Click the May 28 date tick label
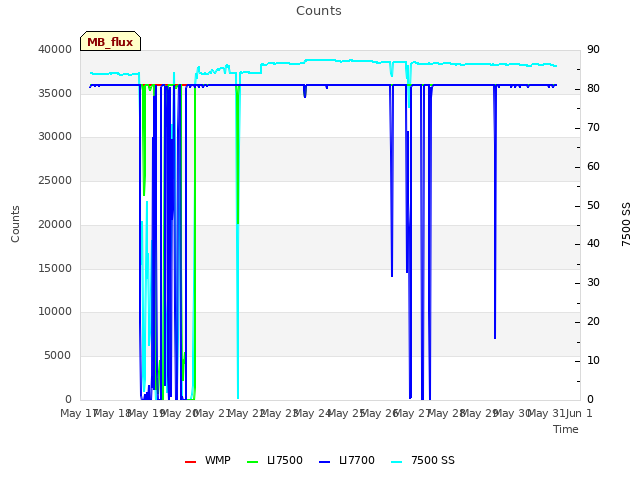 (x=446, y=413)
